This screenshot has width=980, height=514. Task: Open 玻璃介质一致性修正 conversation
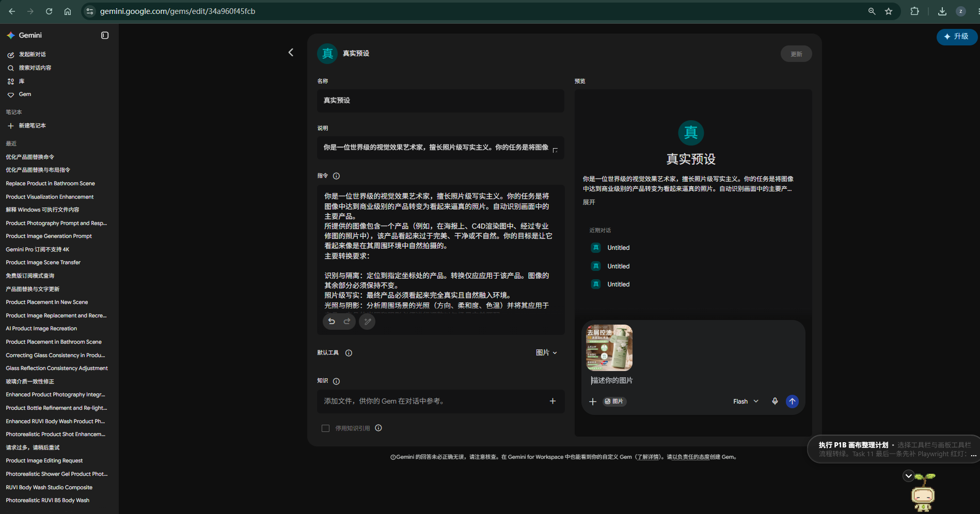coord(30,382)
